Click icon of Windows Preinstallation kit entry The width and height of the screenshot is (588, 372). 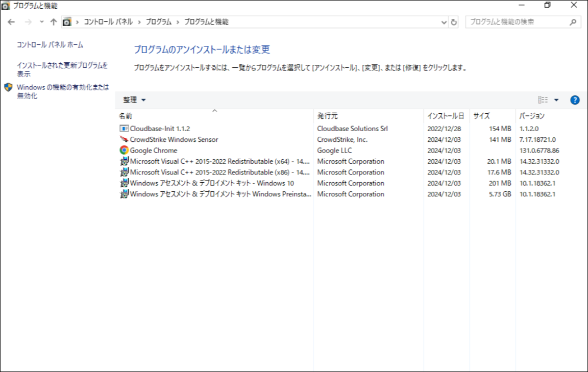[124, 194]
